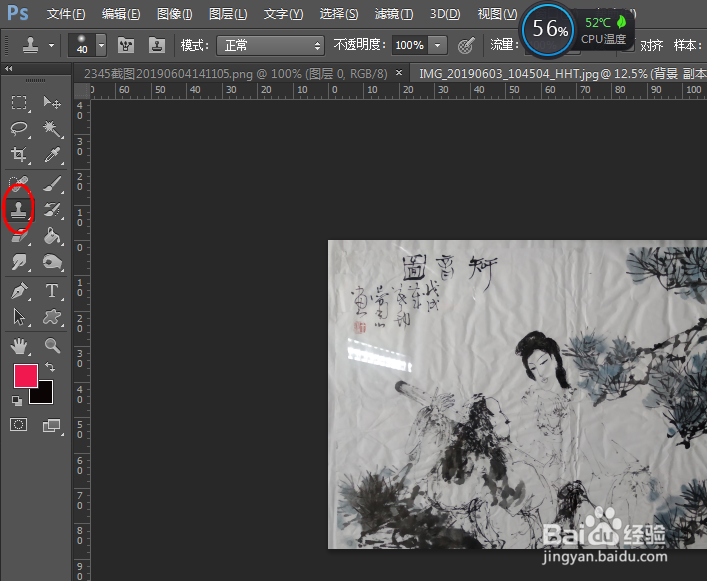Screen dimensions: 707x581
Task: Select the Rectangular Marquee tool
Action: coord(19,103)
